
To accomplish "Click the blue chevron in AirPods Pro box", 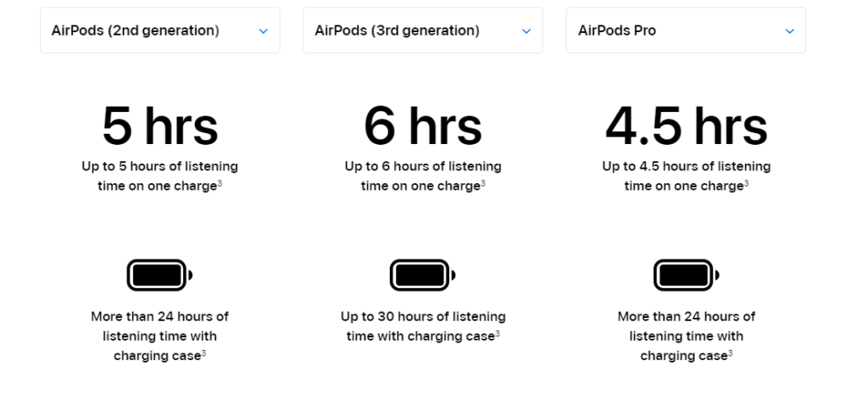I will coord(790,31).
